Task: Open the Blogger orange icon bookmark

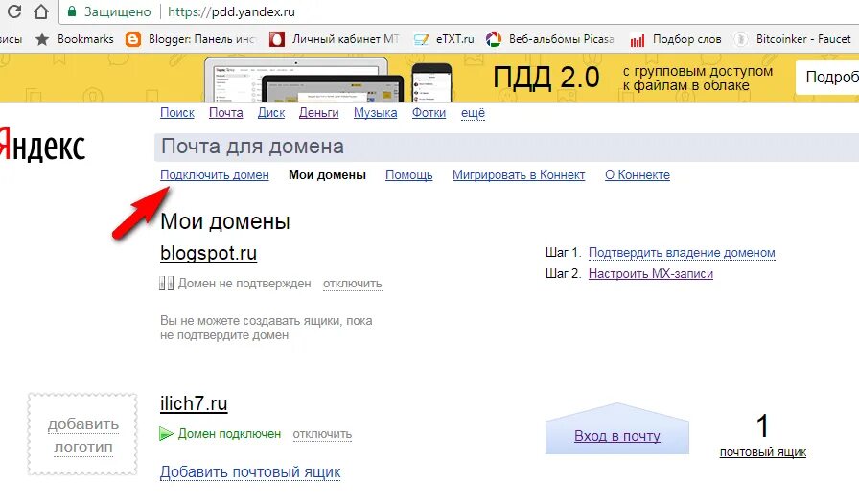Action: point(133,39)
